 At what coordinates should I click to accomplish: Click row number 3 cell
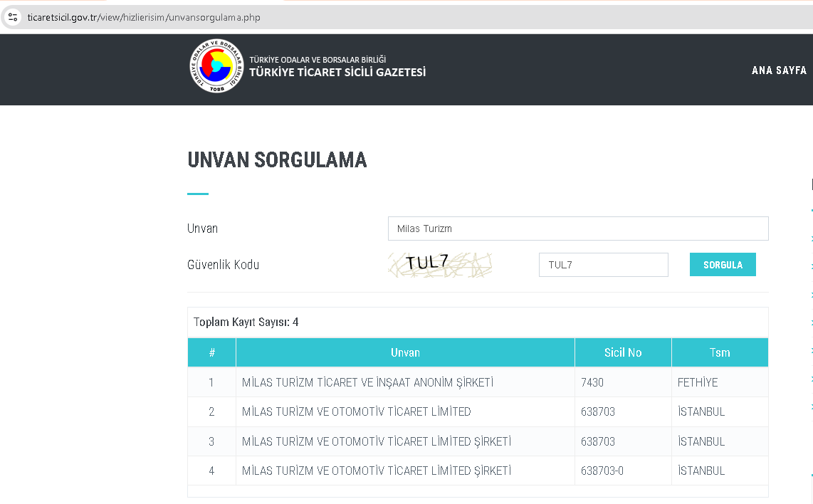coord(211,441)
